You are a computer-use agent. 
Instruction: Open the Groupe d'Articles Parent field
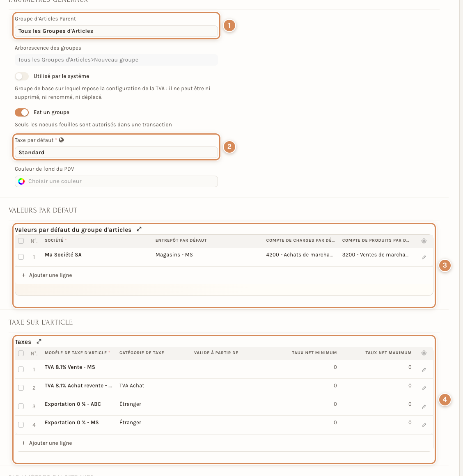coord(116,31)
